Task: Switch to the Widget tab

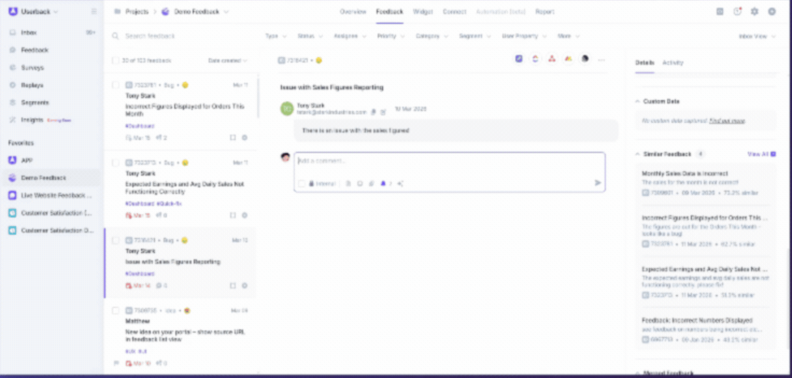Action: tap(423, 12)
